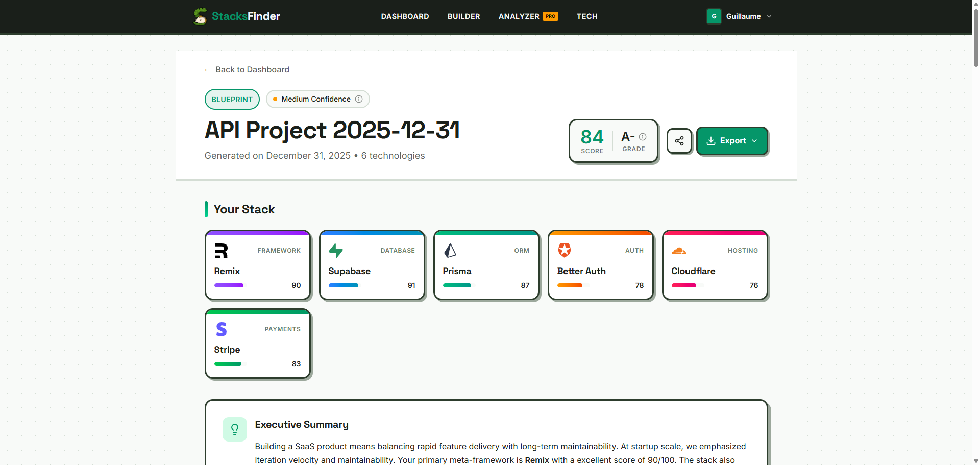This screenshot has height=465, width=980.
Task: Open the Builder nav item
Action: (x=463, y=16)
